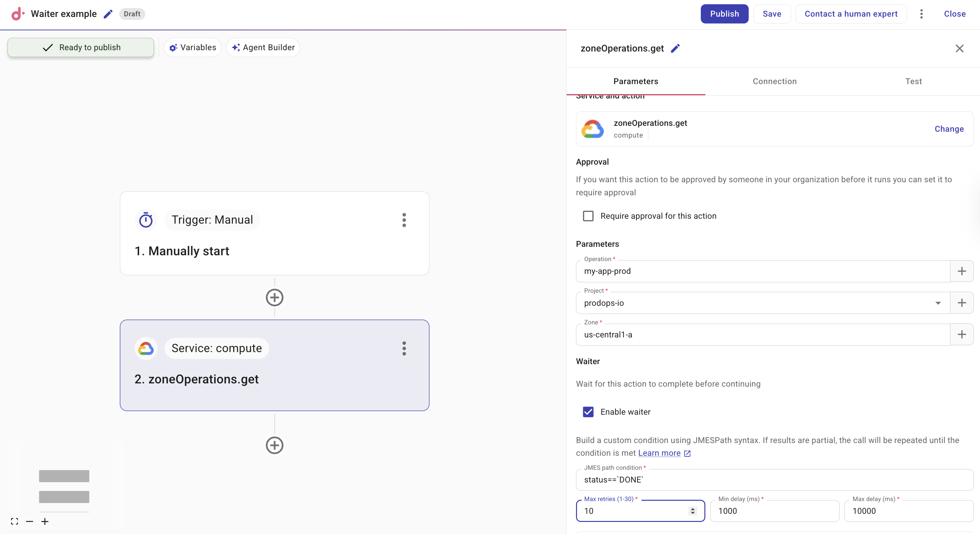Open the top-right overflow menu

point(921,14)
